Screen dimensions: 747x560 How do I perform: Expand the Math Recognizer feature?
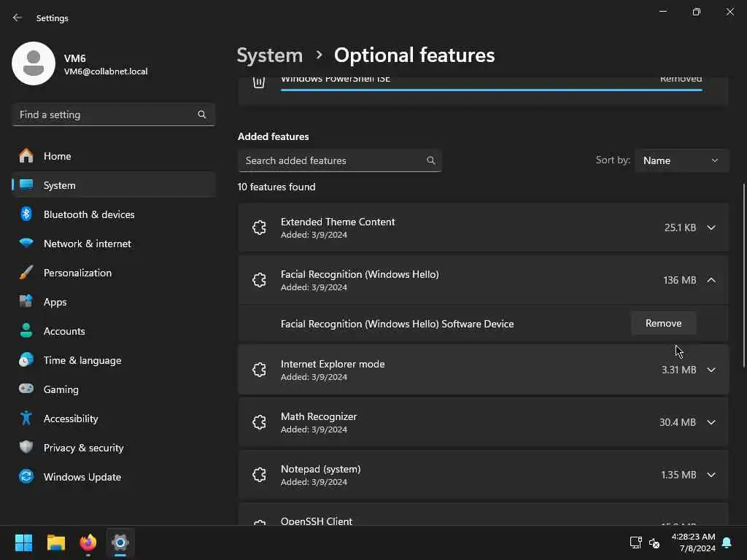711,422
